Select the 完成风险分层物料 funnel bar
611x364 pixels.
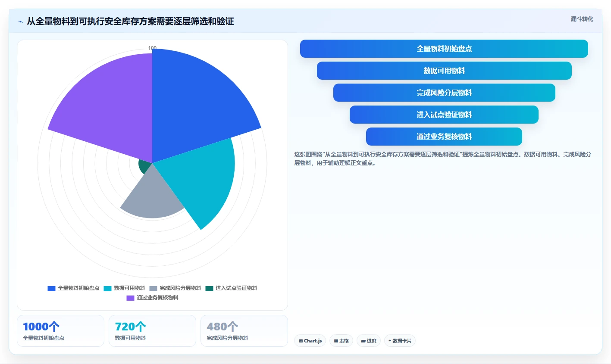444,93
